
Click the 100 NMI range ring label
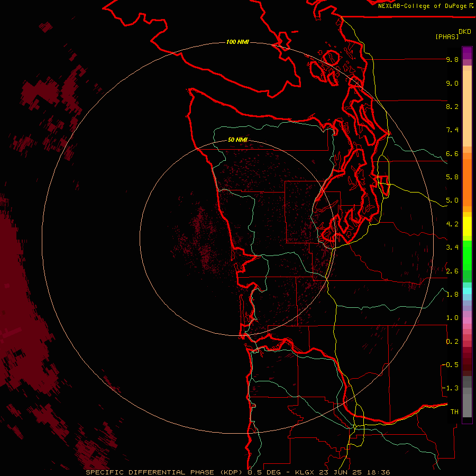coord(237,42)
